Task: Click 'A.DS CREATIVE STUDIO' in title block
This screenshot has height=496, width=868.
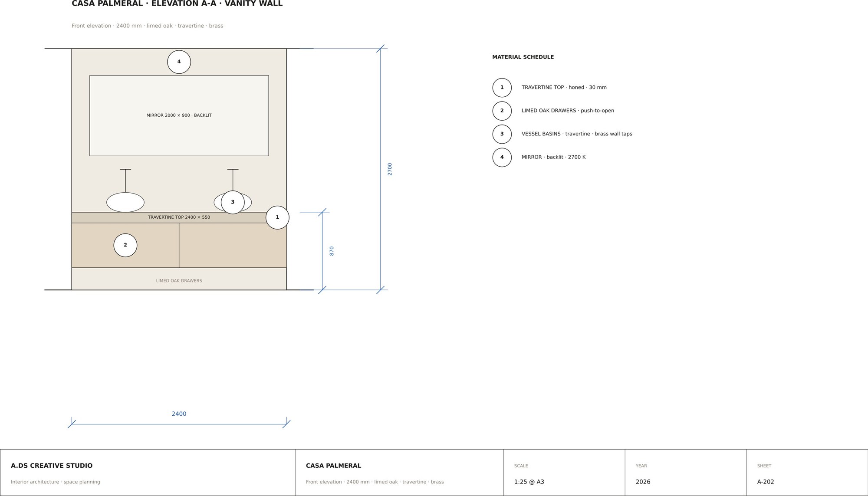Action: point(52,466)
